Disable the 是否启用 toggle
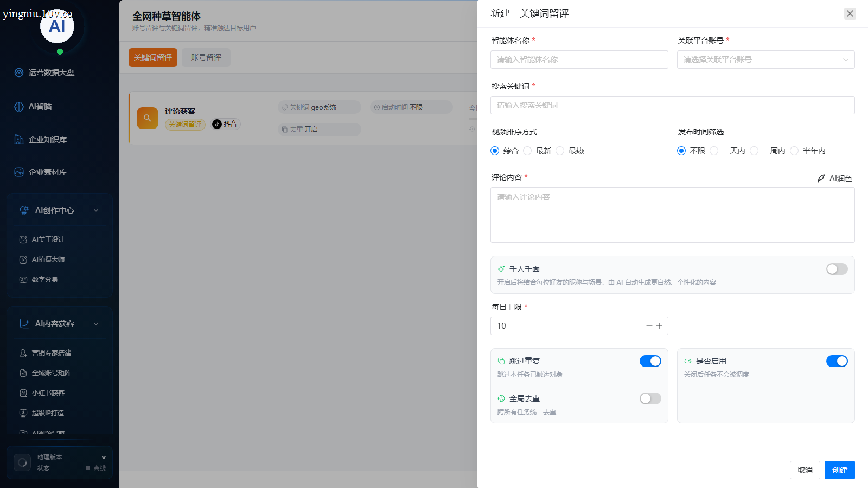The width and height of the screenshot is (868, 488). pos(837,361)
